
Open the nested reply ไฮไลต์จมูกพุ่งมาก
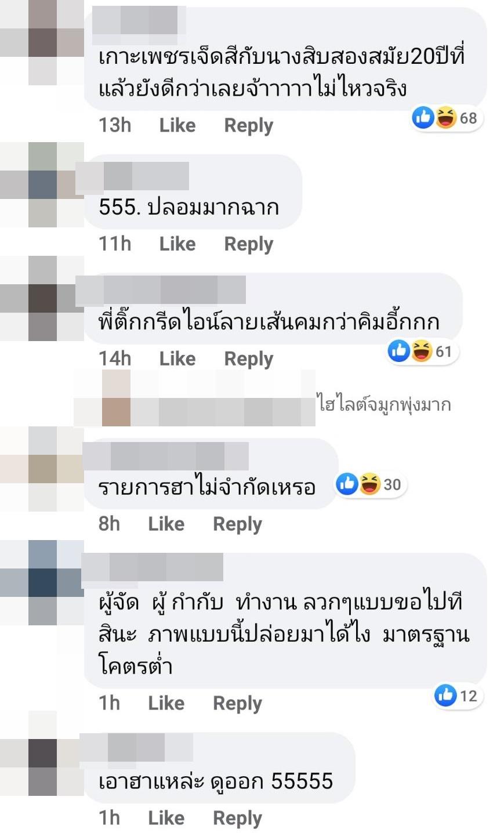384,404
